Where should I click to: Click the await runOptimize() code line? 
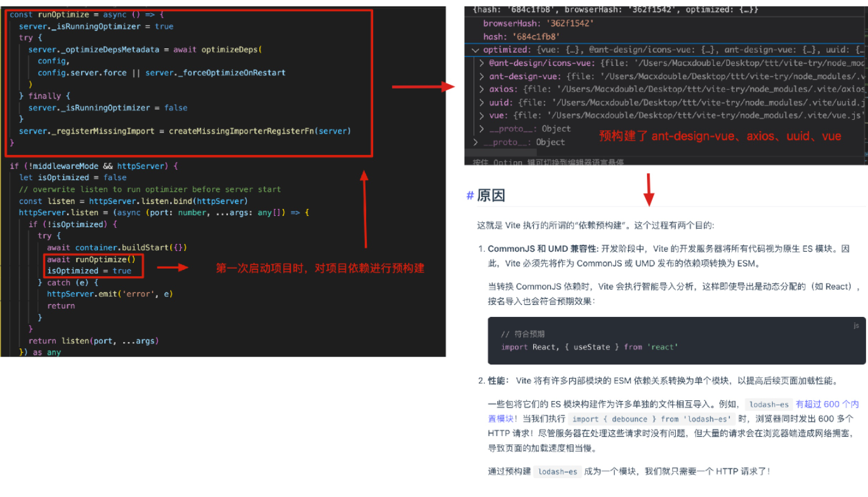[91, 259]
